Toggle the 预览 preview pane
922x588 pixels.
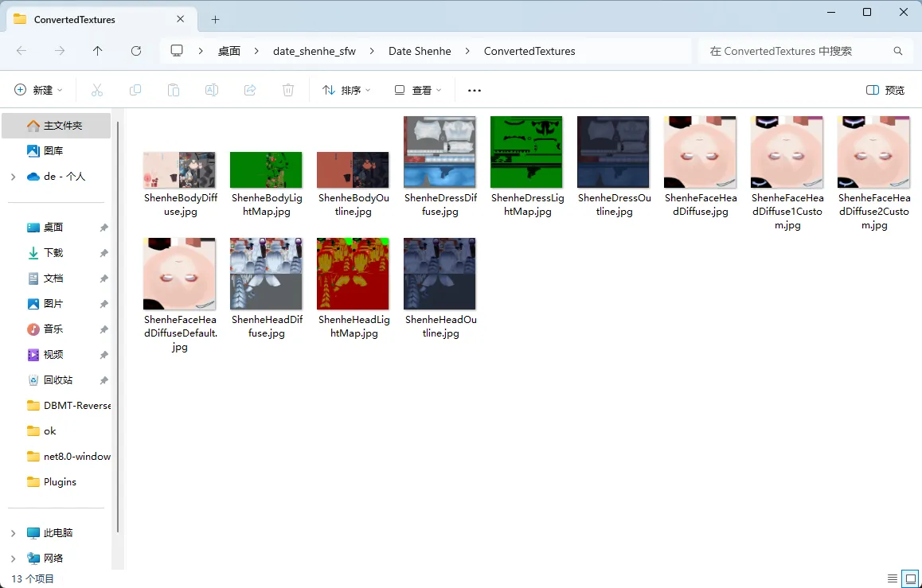(x=885, y=90)
